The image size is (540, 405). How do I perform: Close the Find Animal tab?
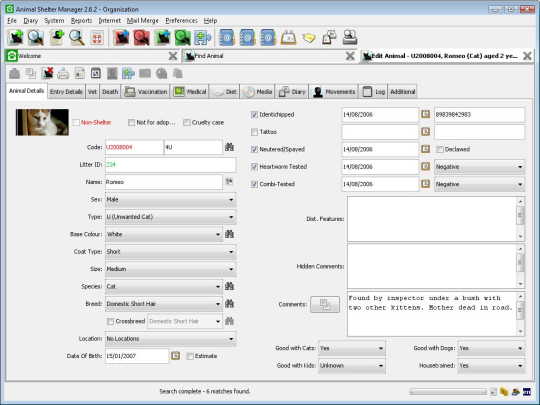pyautogui.click(x=350, y=56)
